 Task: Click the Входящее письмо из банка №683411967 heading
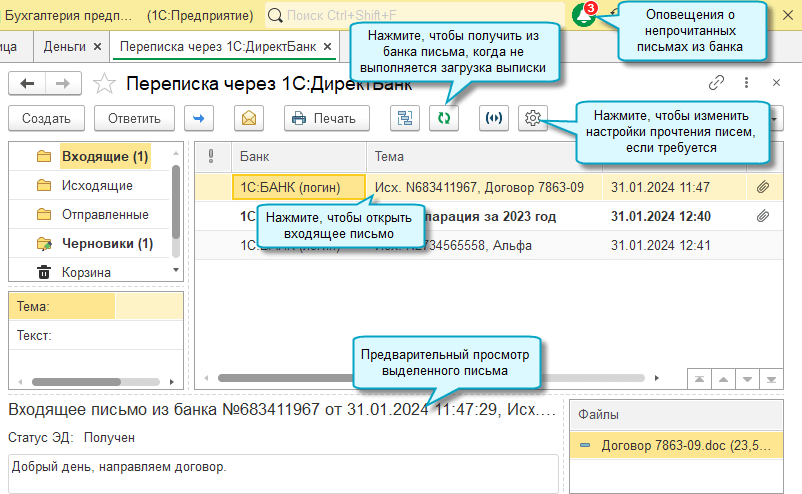tap(282, 409)
